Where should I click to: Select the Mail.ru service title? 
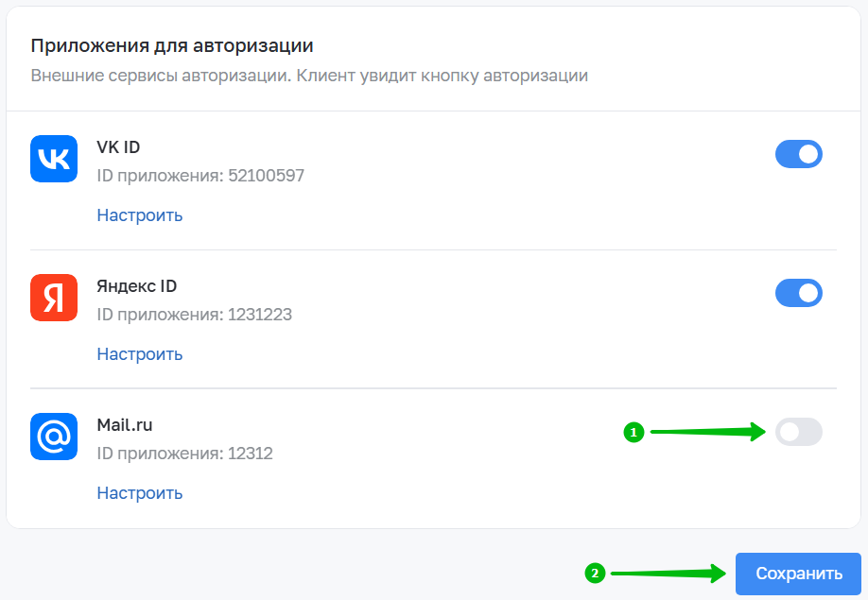[125, 424]
